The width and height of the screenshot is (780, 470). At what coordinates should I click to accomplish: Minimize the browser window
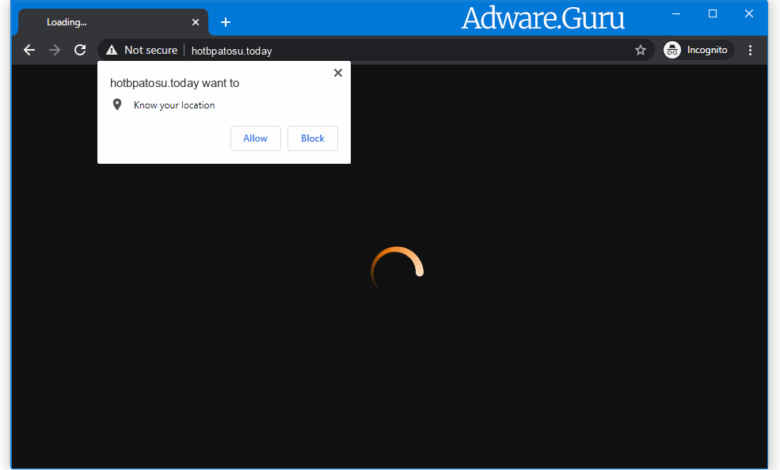coord(676,14)
